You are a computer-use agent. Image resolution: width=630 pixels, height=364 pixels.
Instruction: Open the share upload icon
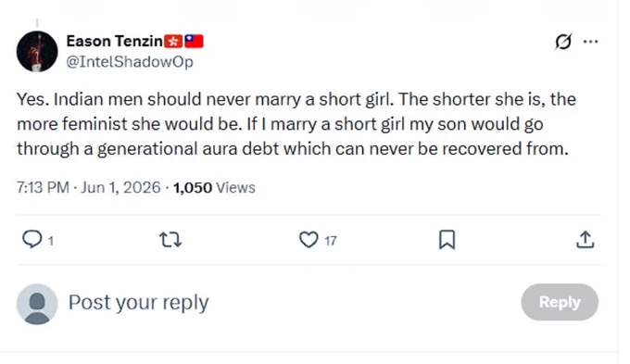click(x=585, y=240)
